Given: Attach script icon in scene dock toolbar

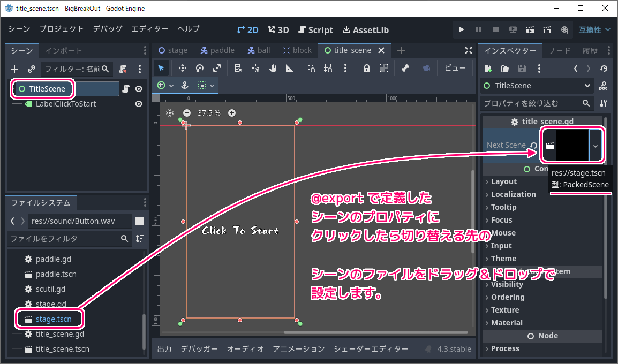Looking at the screenshot, I should point(123,69).
